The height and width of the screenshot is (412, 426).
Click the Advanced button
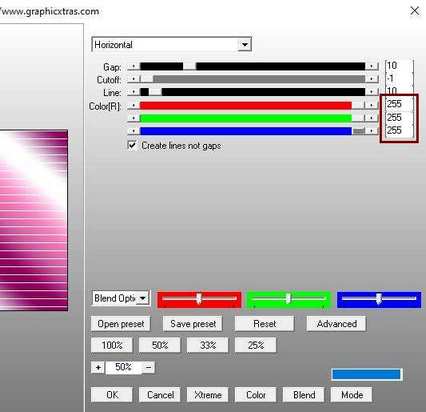336,324
